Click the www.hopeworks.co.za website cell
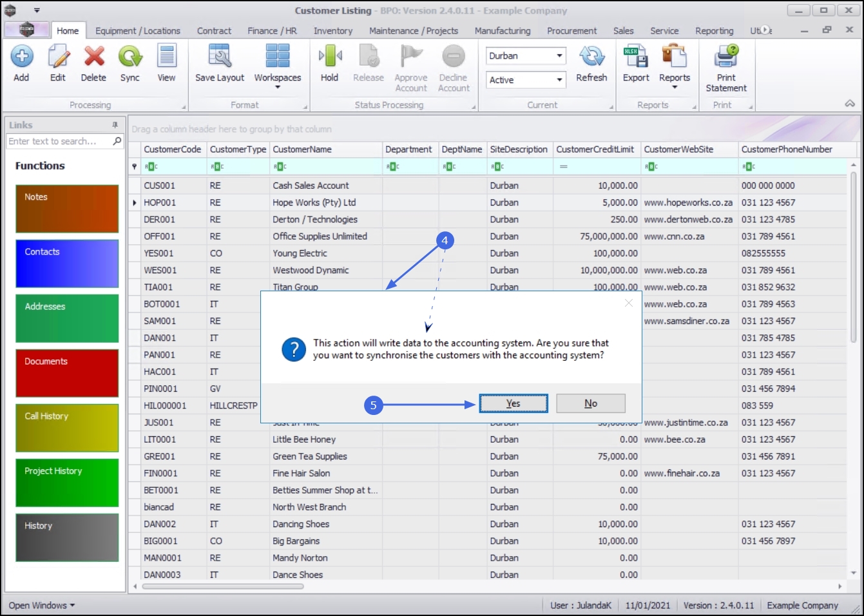This screenshot has width=864, height=616. point(688,202)
